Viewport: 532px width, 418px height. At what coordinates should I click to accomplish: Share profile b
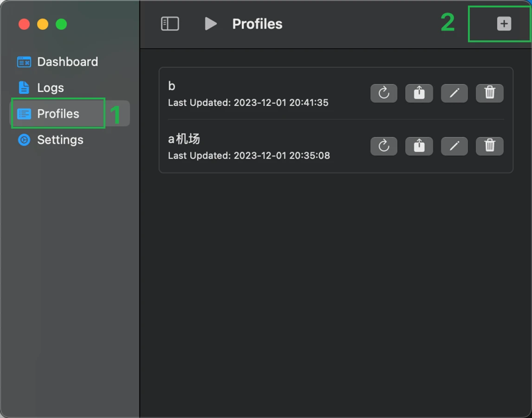(x=419, y=93)
